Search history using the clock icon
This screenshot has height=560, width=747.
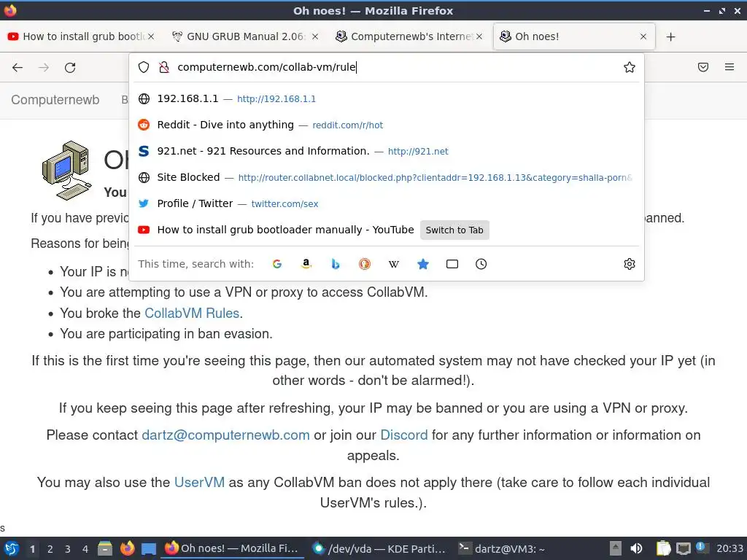pyautogui.click(x=481, y=264)
